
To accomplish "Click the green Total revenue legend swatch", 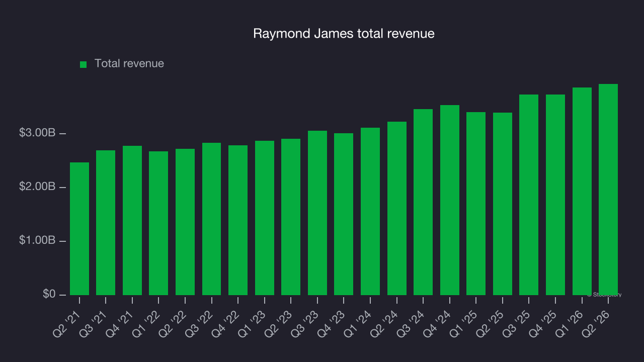I will (84, 64).
